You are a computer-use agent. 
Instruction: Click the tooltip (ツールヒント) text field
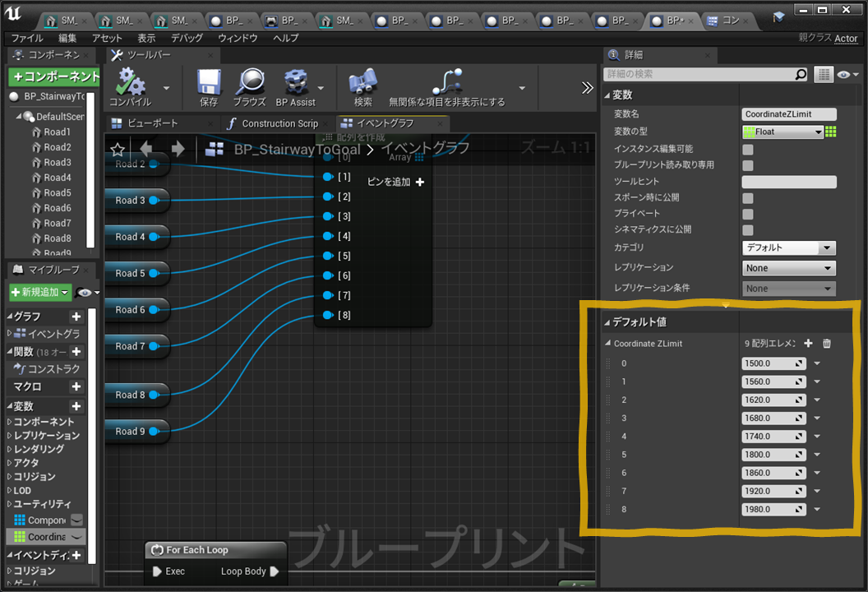[x=789, y=182]
